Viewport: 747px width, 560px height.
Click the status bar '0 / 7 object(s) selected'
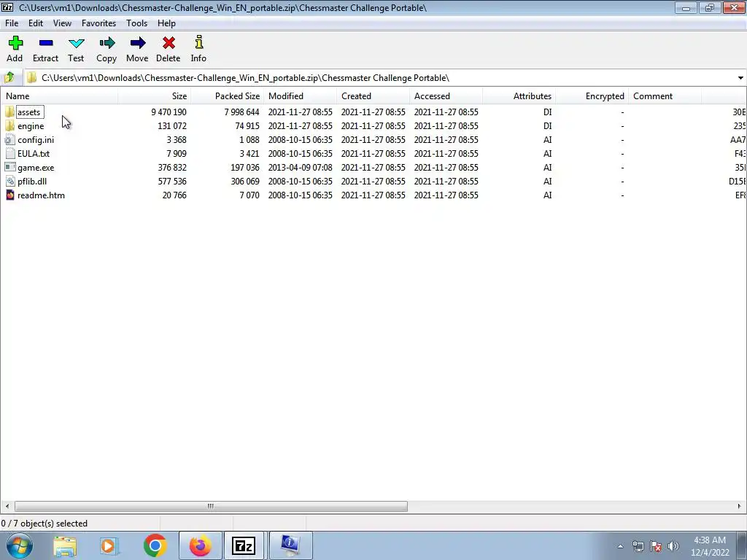[x=44, y=524]
